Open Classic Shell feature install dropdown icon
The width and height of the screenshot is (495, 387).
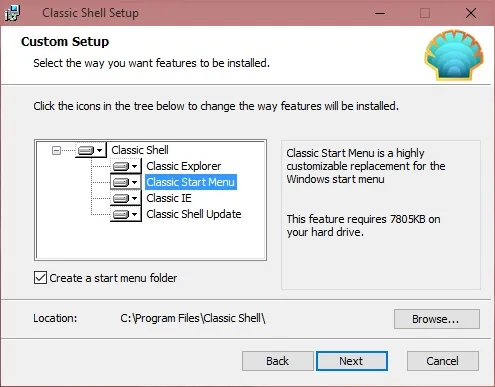(x=90, y=150)
